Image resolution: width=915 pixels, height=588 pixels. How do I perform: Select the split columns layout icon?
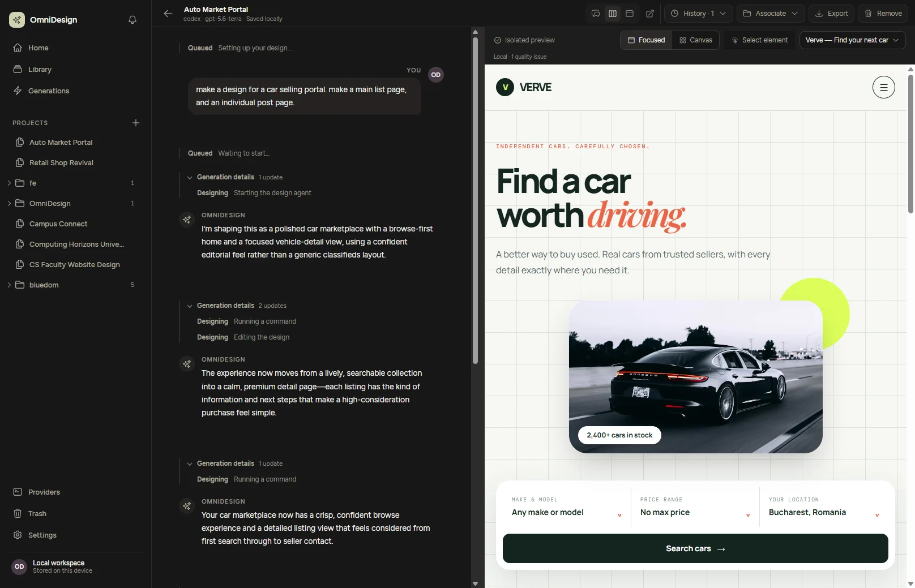(613, 14)
